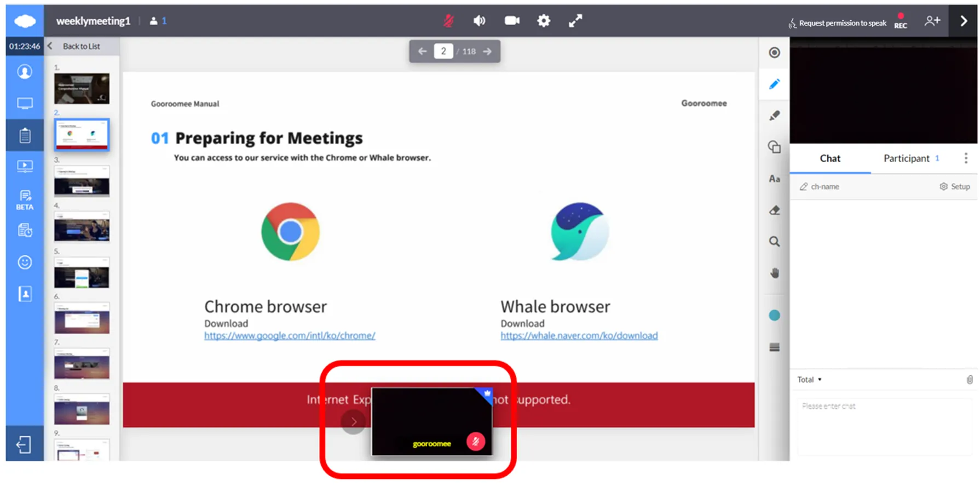Toggle the video camera in top bar

512,21
